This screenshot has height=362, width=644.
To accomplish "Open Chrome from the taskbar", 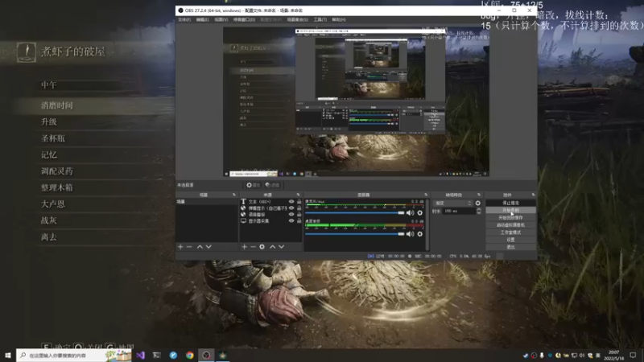I will click(x=189, y=355).
